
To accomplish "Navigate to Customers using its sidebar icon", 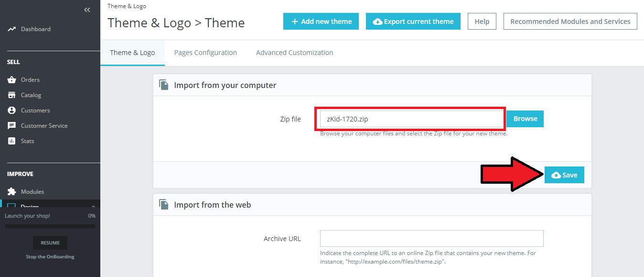I will (x=12, y=110).
